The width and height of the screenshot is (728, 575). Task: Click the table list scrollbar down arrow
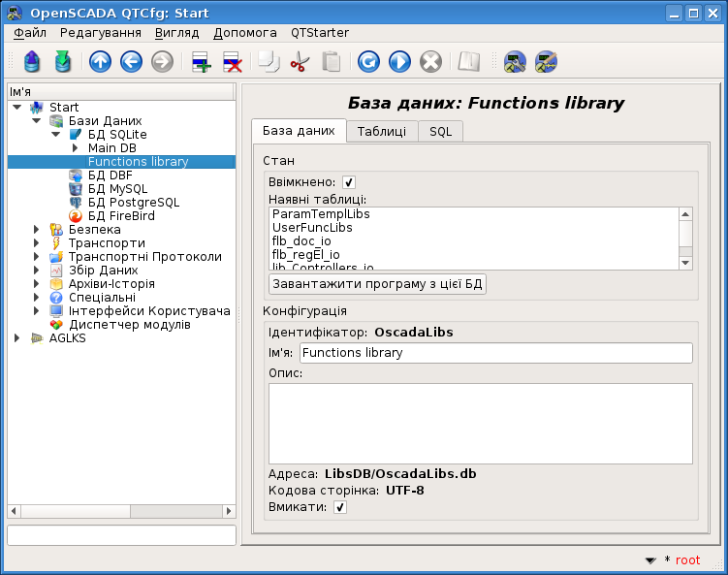pyautogui.click(x=685, y=263)
